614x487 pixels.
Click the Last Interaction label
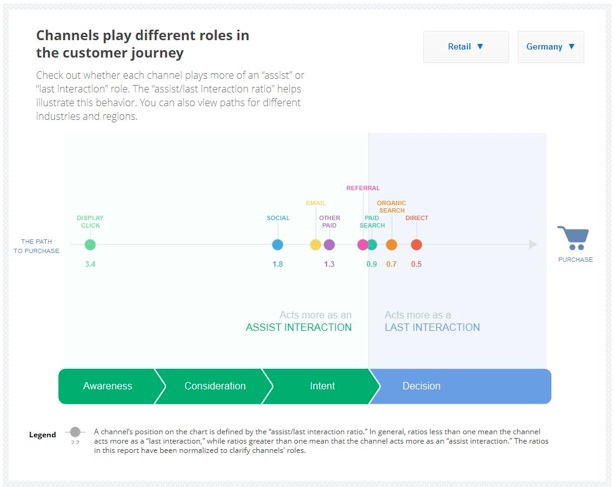432,327
